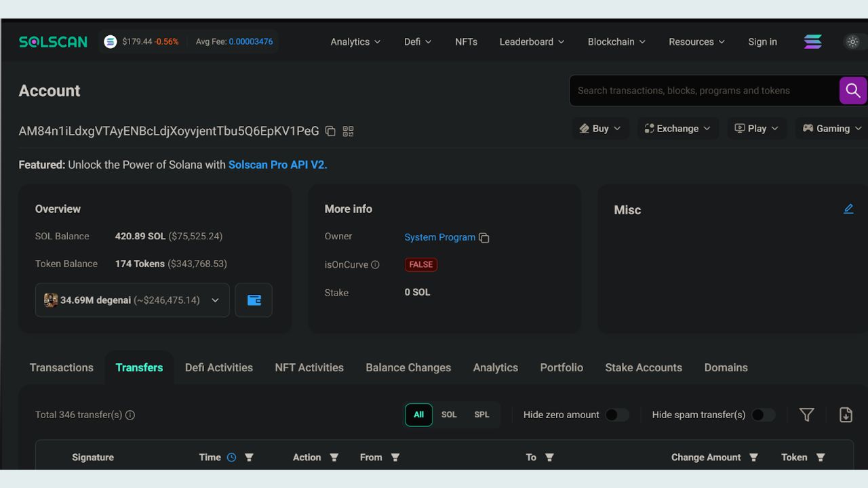
Task: Toggle the Time column clock icon
Action: (x=231, y=457)
